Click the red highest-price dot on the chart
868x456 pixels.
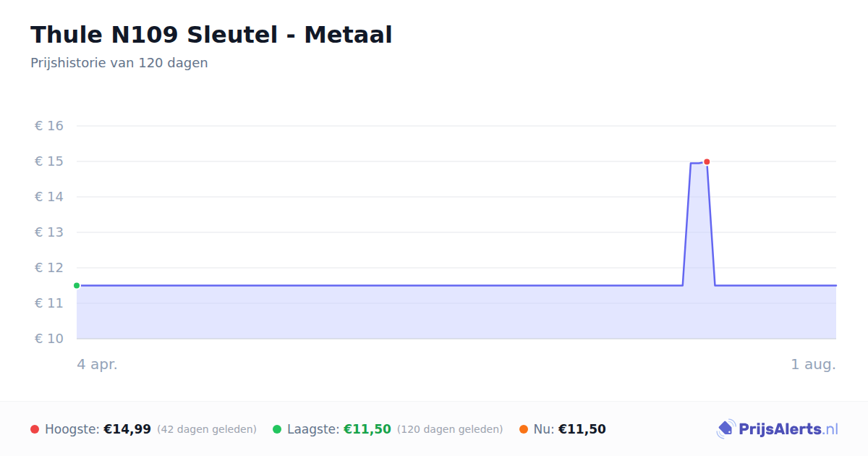707,161
